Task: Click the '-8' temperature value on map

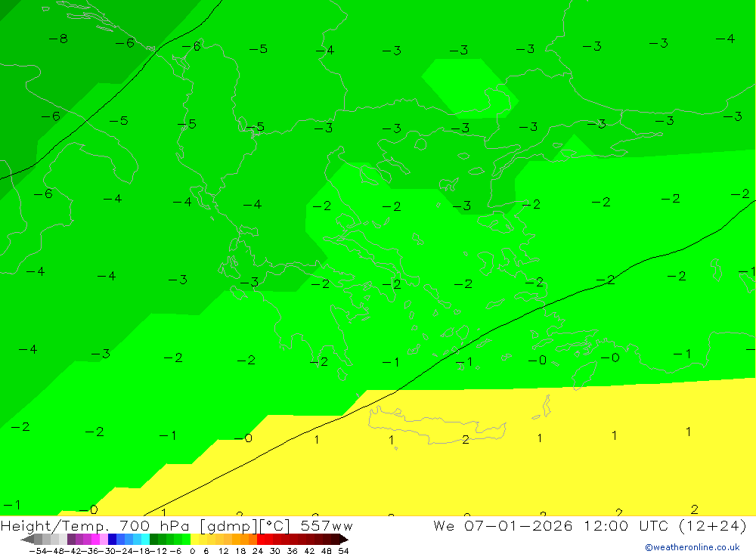Action: pos(58,39)
